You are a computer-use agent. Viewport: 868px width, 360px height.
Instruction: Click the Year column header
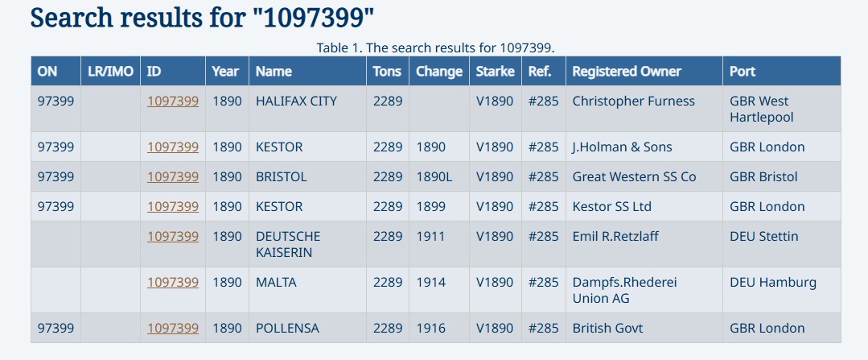point(225,72)
